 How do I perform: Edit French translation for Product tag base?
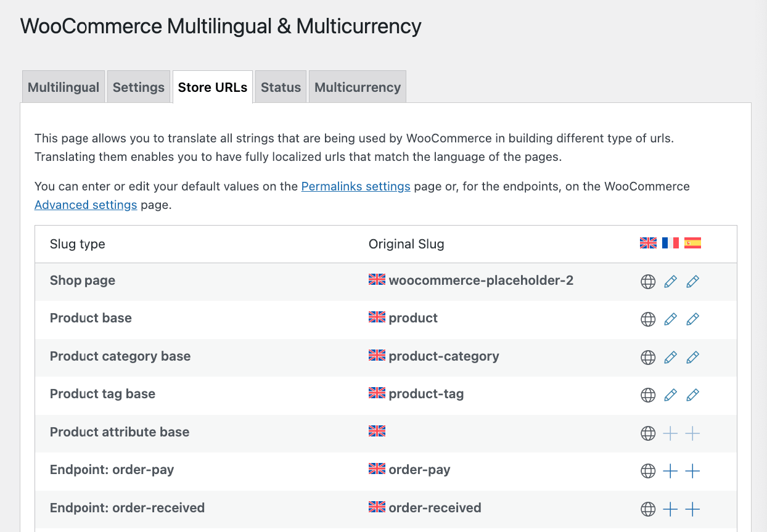(670, 395)
